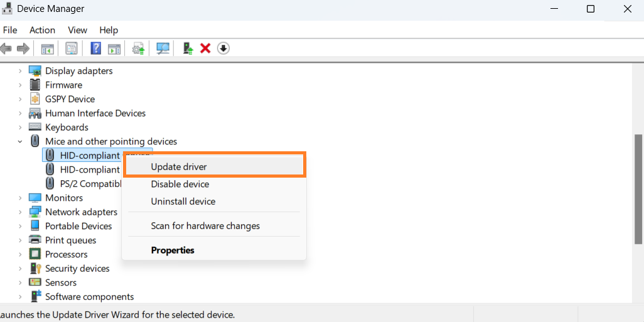Expand the Print queues node
Image resolution: width=644 pixels, height=322 pixels.
tap(19, 240)
